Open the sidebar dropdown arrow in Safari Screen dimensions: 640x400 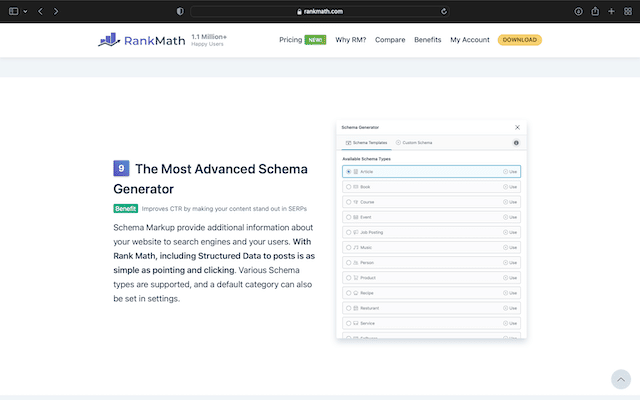pos(23,11)
